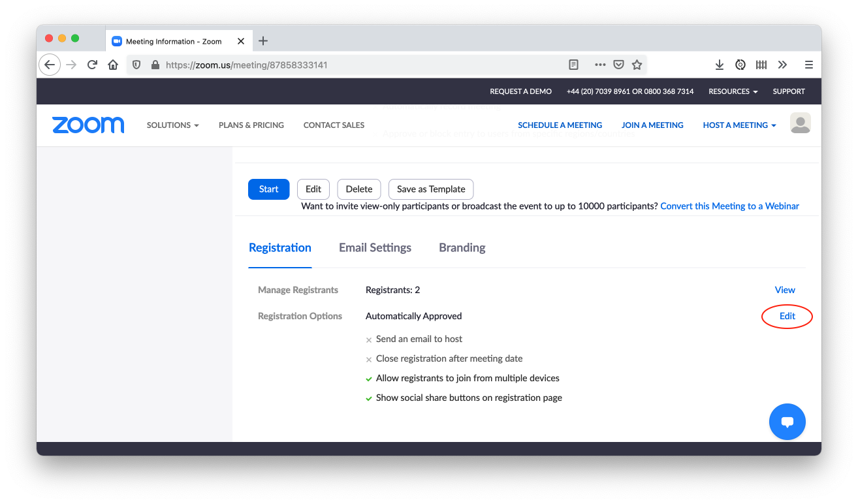The width and height of the screenshot is (858, 504).
Task: Edit the Registration Options
Action: (x=787, y=316)
